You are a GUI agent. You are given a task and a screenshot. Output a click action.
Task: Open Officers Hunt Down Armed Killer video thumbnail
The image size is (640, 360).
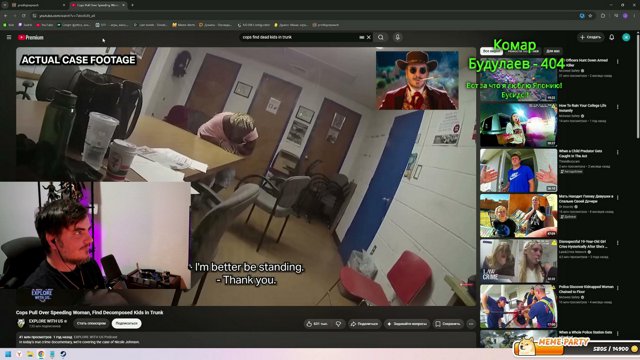(x=518, y=80)
